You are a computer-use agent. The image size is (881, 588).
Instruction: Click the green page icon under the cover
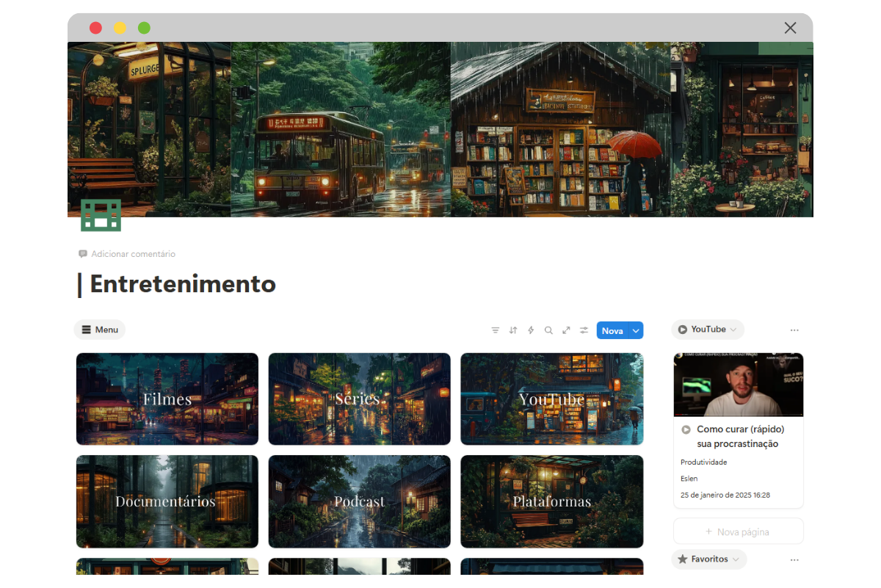pos(101,214)
